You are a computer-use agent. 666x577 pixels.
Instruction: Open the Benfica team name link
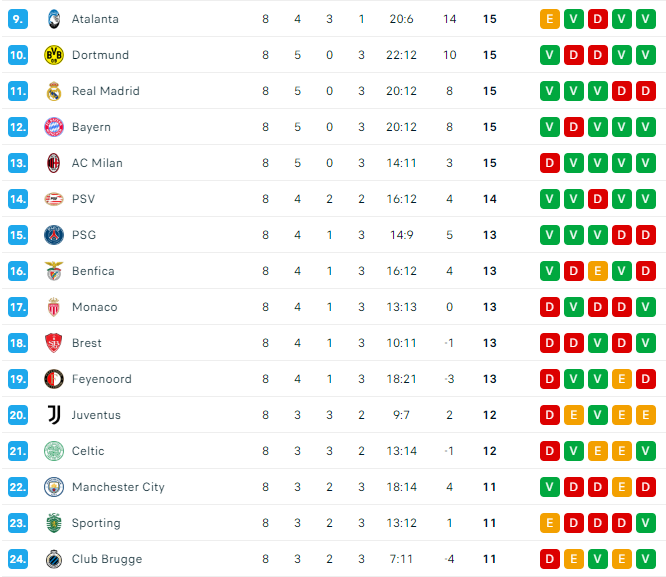click(x=93, y=271)
